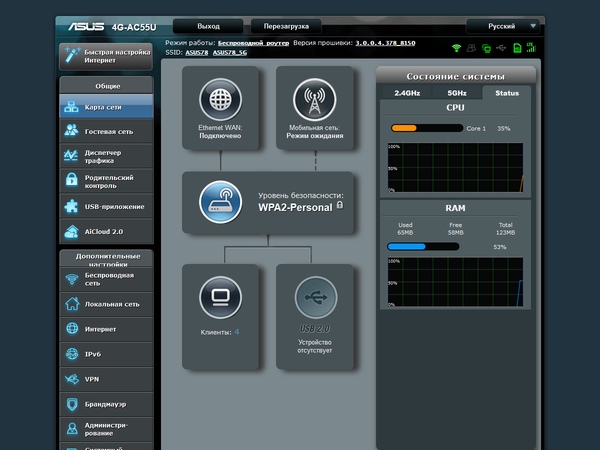Image resolution: width=600 pixels, height=450 pixels.
Task: Click the Быстрая настройка Интернет button
Action: coord(106,56)
